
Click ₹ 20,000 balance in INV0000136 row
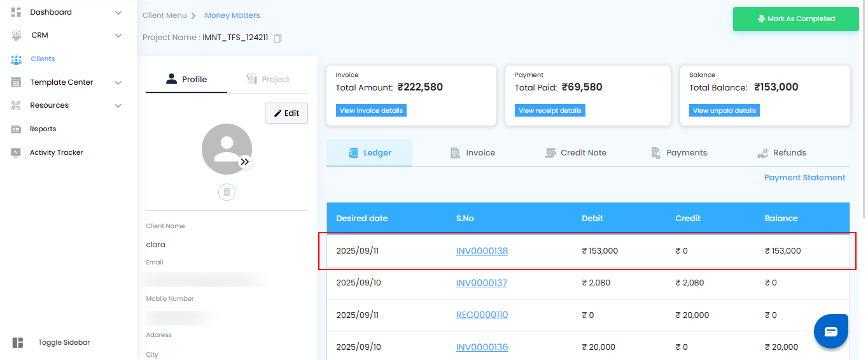click(x=781, y=347)
